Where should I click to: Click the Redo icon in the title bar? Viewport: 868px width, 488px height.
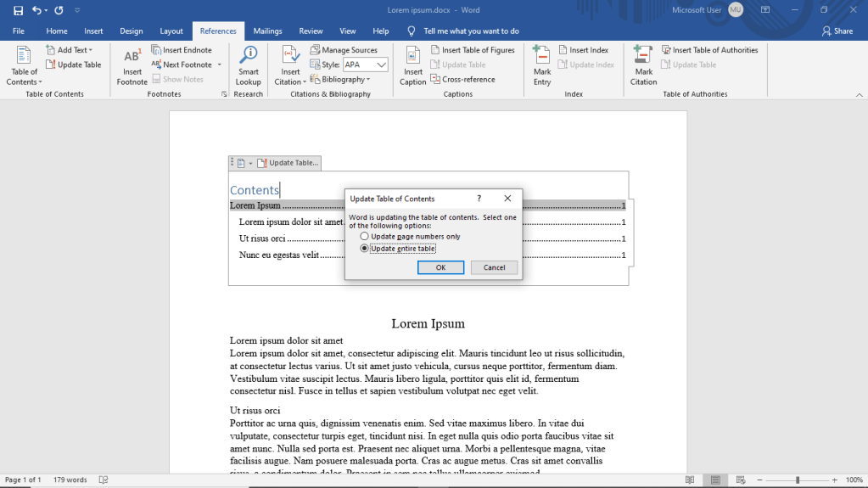(x=59, y=10)
